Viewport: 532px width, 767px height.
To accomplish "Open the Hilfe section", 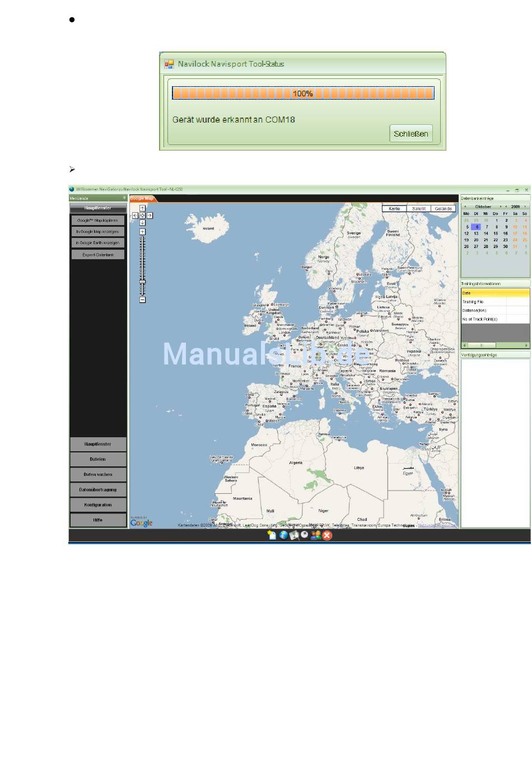I will coord(98,520).
